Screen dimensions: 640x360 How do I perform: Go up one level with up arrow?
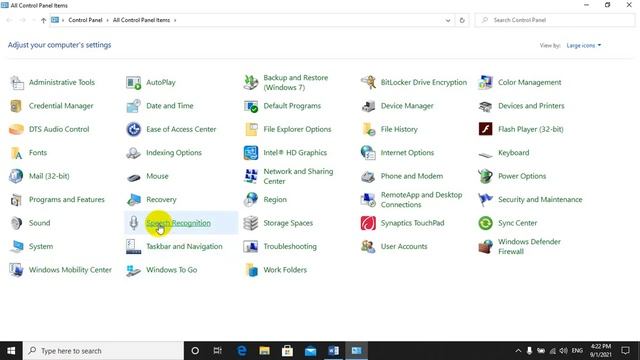point(43,20)
